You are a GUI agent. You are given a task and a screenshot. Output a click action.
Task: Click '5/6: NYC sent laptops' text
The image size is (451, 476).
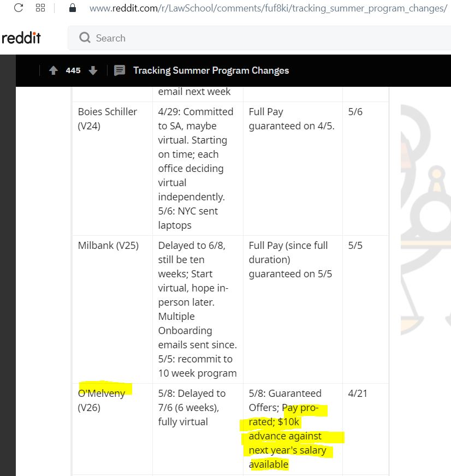coord(188,218)
